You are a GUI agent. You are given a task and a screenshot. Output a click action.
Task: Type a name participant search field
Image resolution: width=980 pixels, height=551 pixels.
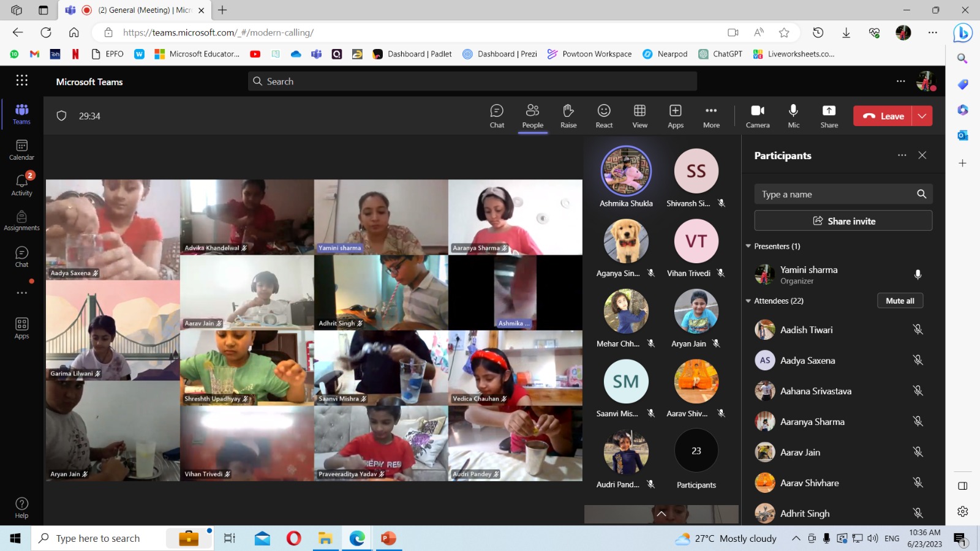[x=835, y=194]
